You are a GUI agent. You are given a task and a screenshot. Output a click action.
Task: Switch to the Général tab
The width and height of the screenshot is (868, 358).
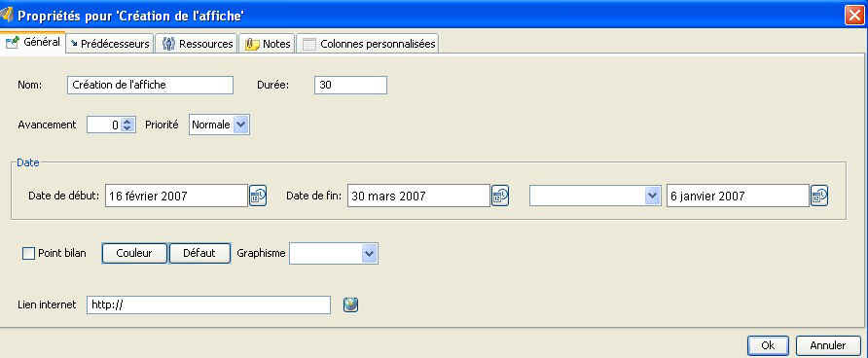pos(33,43)
